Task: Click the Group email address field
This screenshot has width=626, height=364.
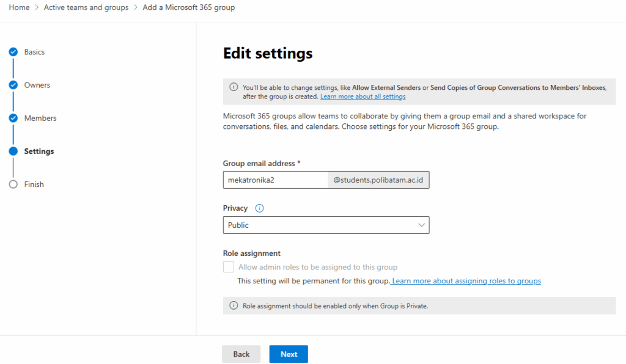Action: (x=275, y=180)
